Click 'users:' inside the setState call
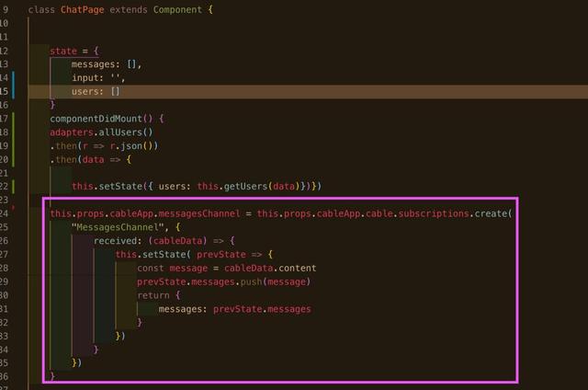 175,187
